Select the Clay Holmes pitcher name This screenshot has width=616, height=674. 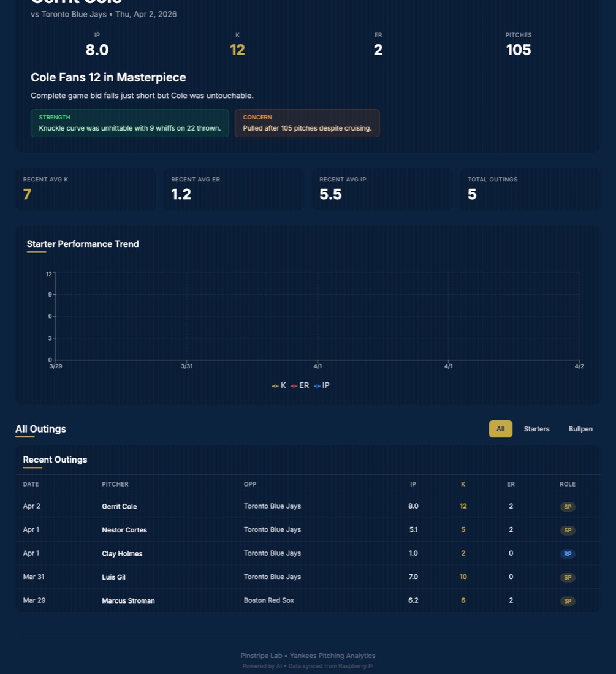pos(122,554)
